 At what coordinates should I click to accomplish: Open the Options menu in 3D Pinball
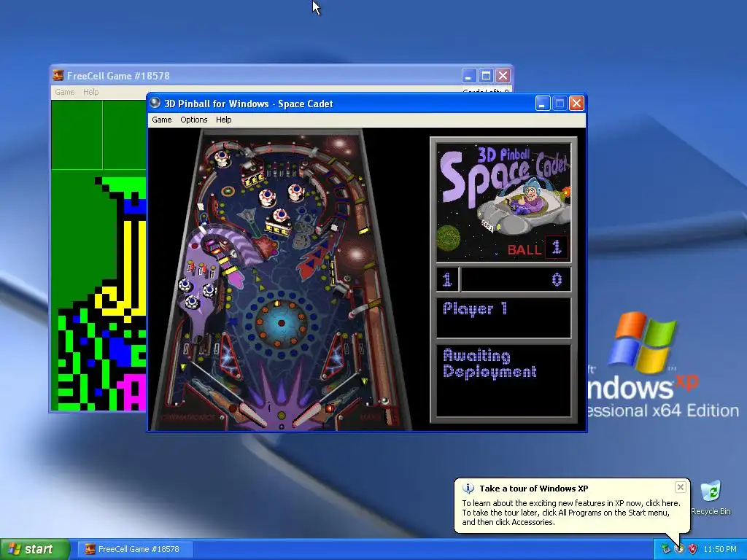pyautogui.click(x=193, y=120)
